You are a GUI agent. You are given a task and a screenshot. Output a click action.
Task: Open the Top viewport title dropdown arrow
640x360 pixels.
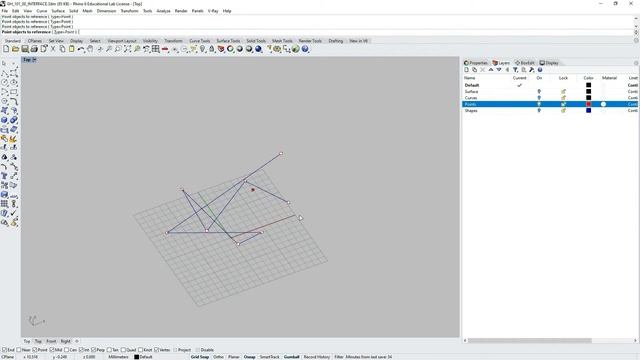coord(34,60)
